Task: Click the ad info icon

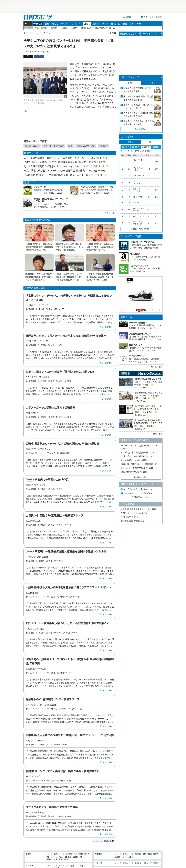Action: click(153, 310)
